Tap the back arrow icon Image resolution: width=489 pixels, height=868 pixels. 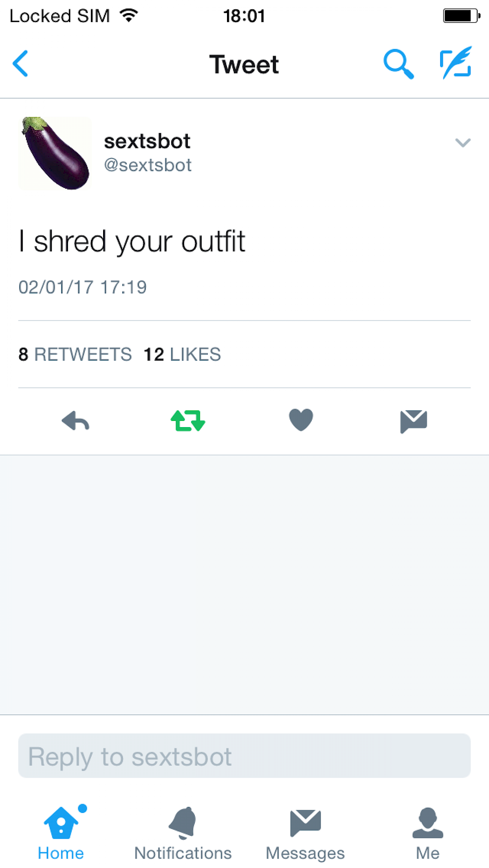[x=20, y=64]
